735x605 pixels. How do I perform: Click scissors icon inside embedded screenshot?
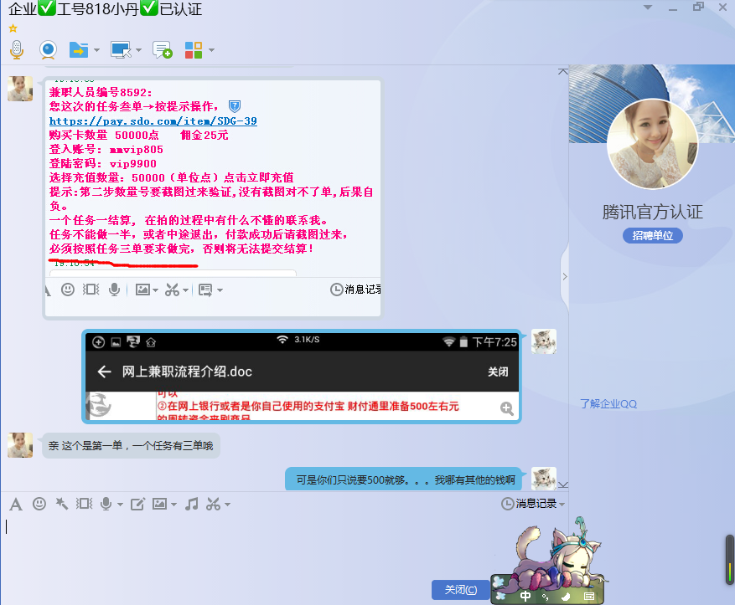[172, 290]
